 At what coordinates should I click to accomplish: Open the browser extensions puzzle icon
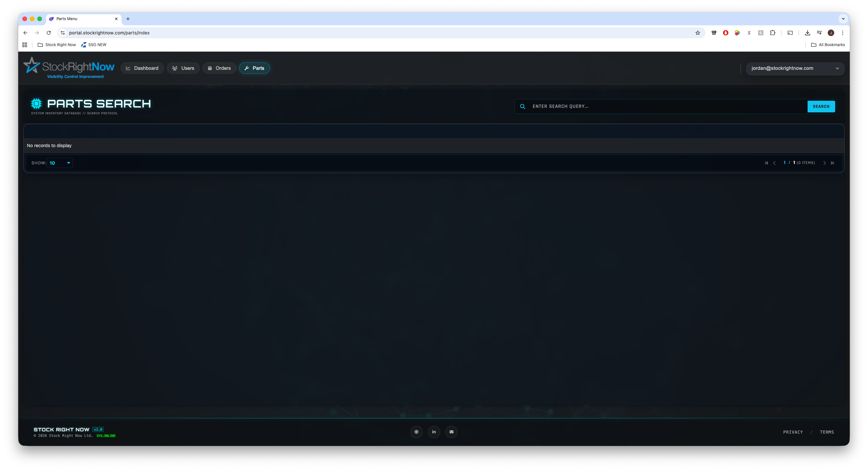(772, 33)
